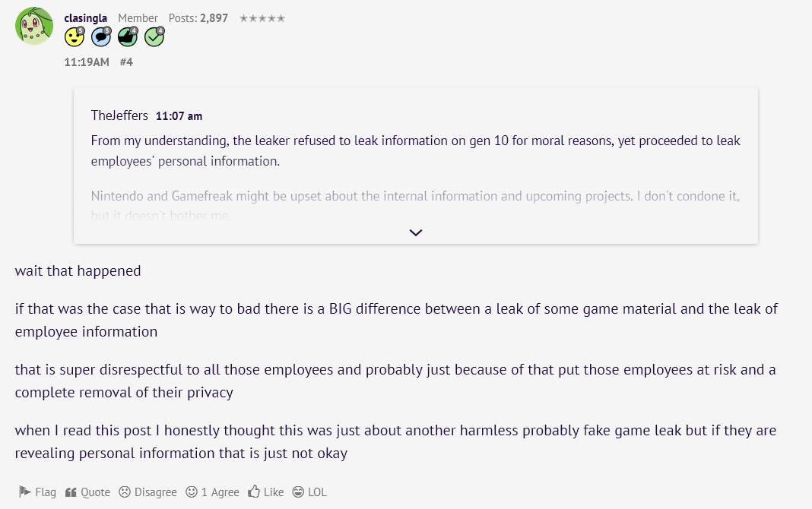Open clasingla's user profile link

86,18
